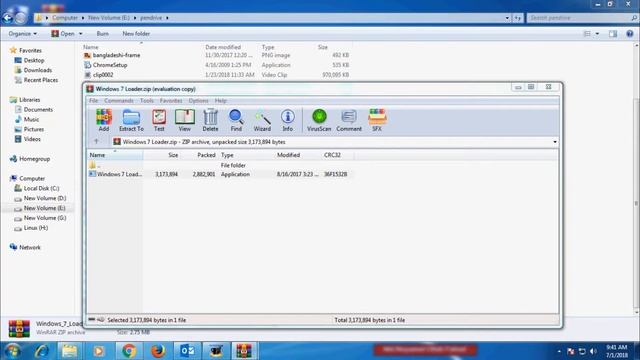This screenshot has width=640, height=360.
Task: Show archive Info
Action: [287, 120]
